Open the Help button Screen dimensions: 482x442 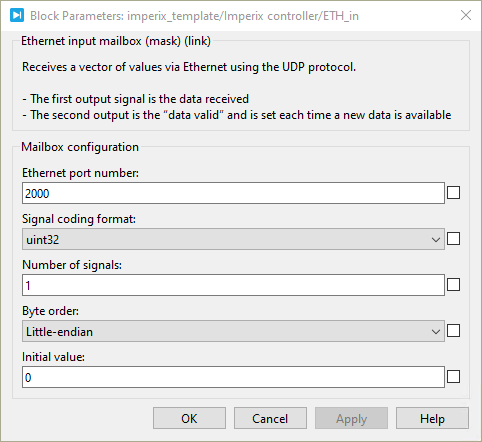pyautogui.click(x=432, y=418)
